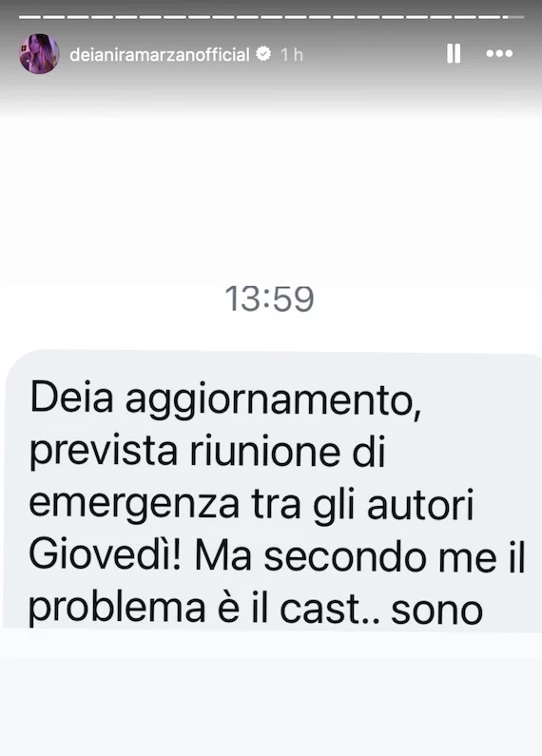The width and height of the screenshot is (542, 756).
Task: Click the "1 h" story timestamp
Action: [292, 54]
